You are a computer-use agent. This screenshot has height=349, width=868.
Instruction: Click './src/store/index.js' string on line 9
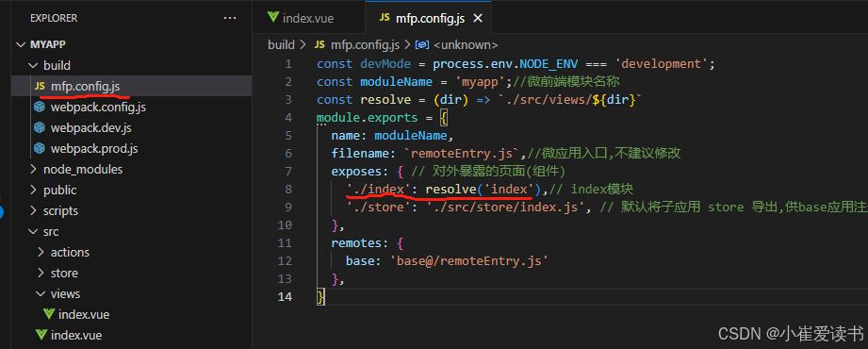pos(505,208)
